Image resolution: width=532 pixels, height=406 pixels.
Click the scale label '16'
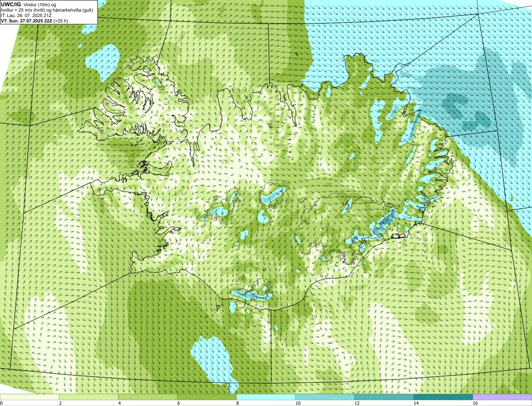(475, 403)
